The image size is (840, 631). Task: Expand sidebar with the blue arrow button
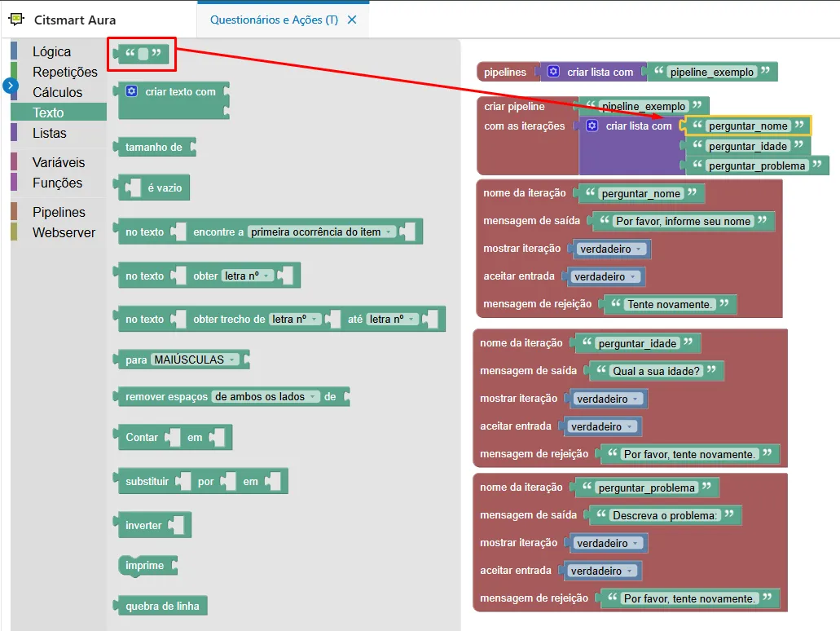click(10, 86)
